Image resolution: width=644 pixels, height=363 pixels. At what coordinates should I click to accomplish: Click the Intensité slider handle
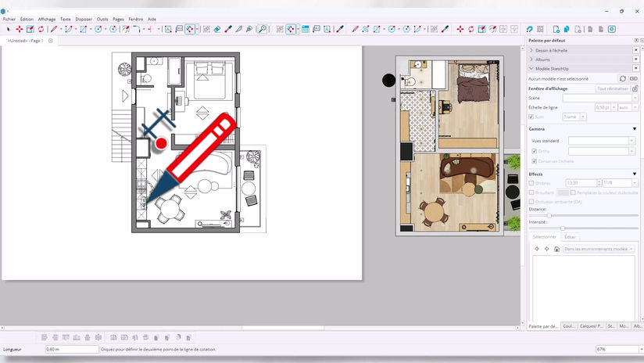[x=563, y=228]
